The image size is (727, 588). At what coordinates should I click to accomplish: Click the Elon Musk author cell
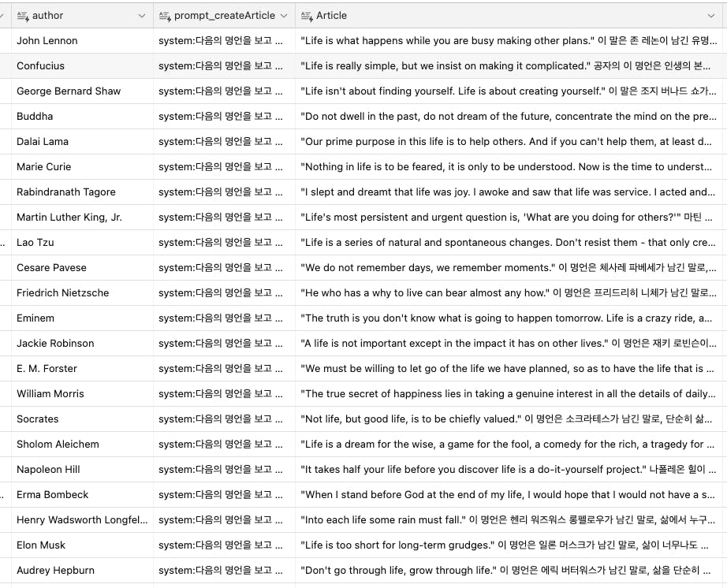[82, 545]
